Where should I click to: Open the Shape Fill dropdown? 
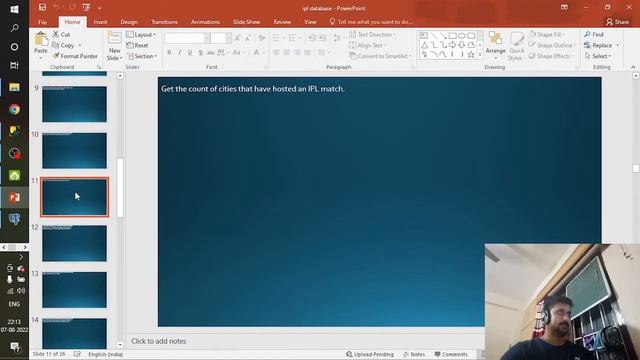(x=547, y=35)
